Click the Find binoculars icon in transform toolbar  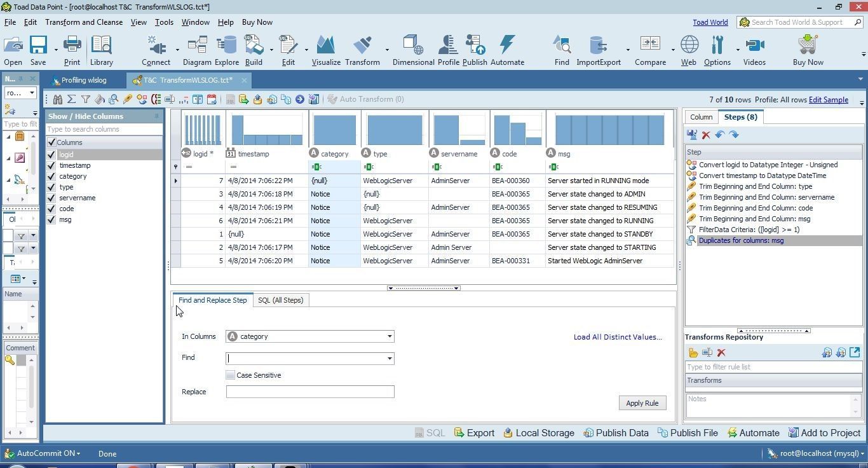58,99
